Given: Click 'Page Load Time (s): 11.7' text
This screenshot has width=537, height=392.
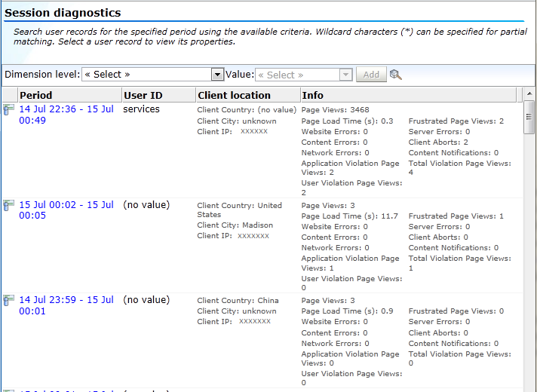Looking at the screenshot, I should [x=350, y=216].
